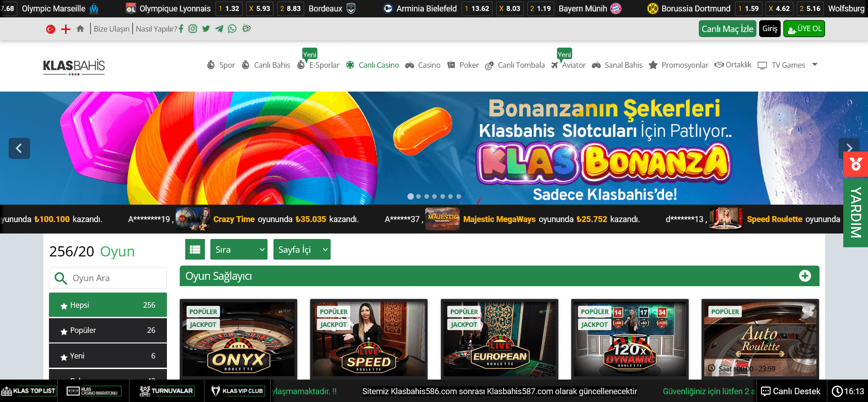Open Klas Top List in bottom bar
The width and height of the screenshot is (868, 402).
coord(29,391)
